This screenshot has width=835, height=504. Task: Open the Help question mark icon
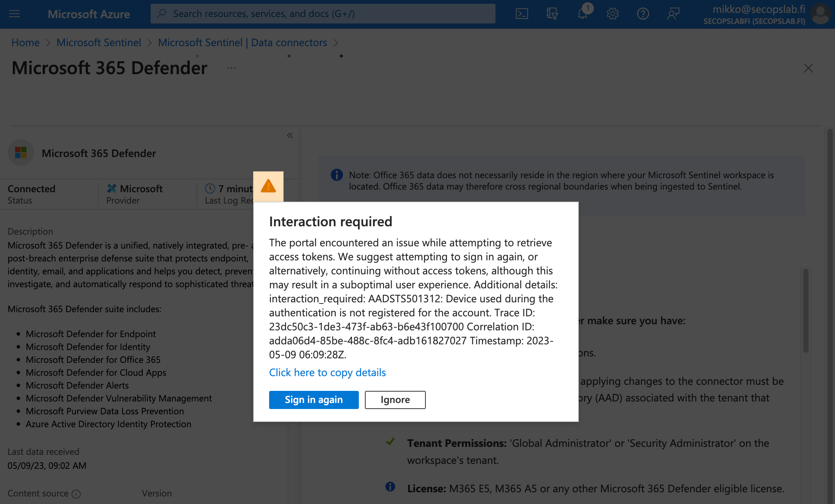coord(643,14)
